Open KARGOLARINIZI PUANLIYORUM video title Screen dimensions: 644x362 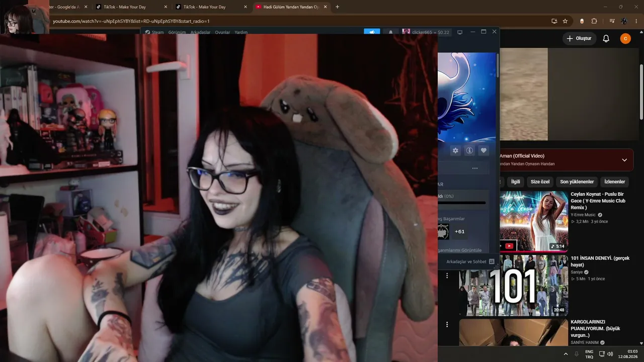[596, 328]
